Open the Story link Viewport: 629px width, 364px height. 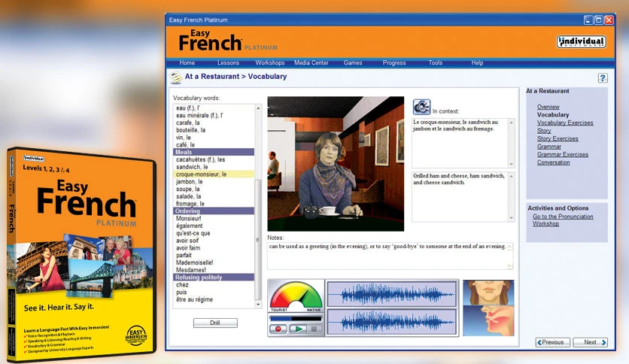[544, 131]
